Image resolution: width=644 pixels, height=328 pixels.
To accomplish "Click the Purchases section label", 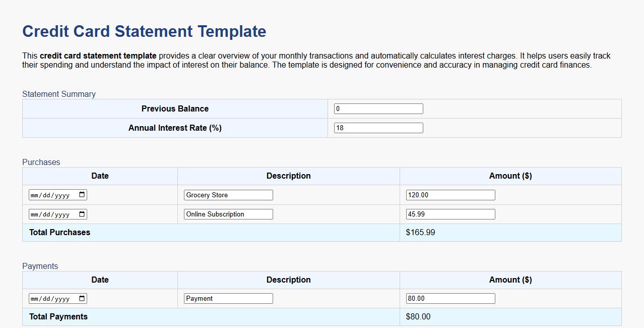I will click(41, 162).
